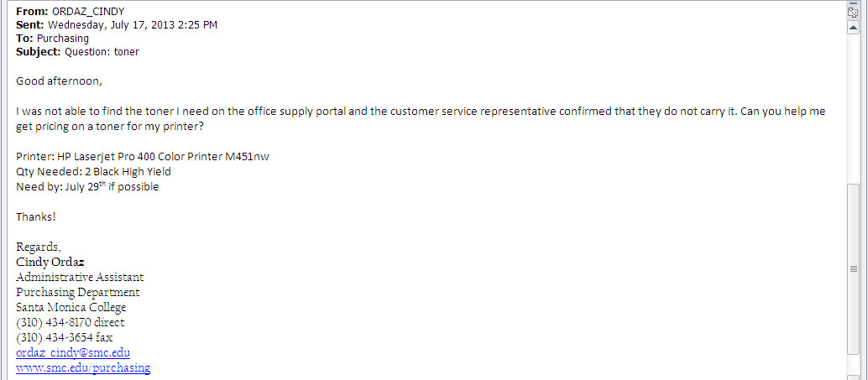Click the Administrative Assistant title text

click(x=81, y=277)
